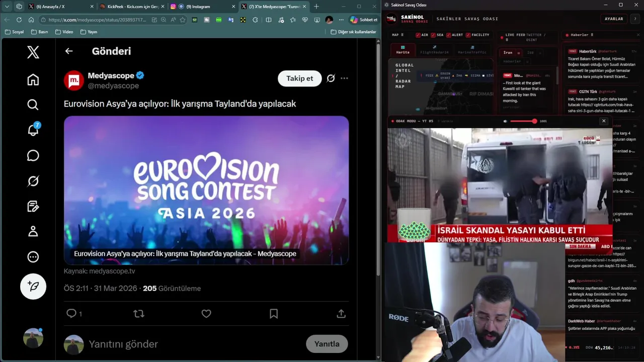Click Yanıtla reply button
Viewport: 644px width, 362px height.
327,344
